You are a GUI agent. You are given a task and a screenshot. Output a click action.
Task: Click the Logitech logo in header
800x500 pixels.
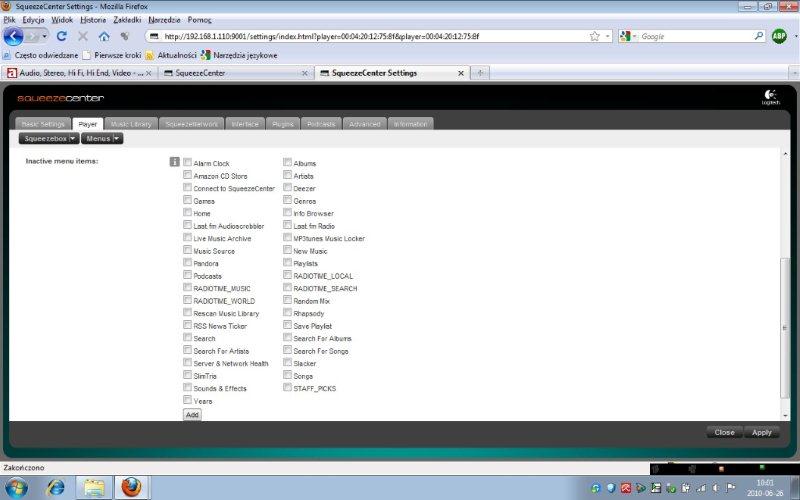[770, 97]
